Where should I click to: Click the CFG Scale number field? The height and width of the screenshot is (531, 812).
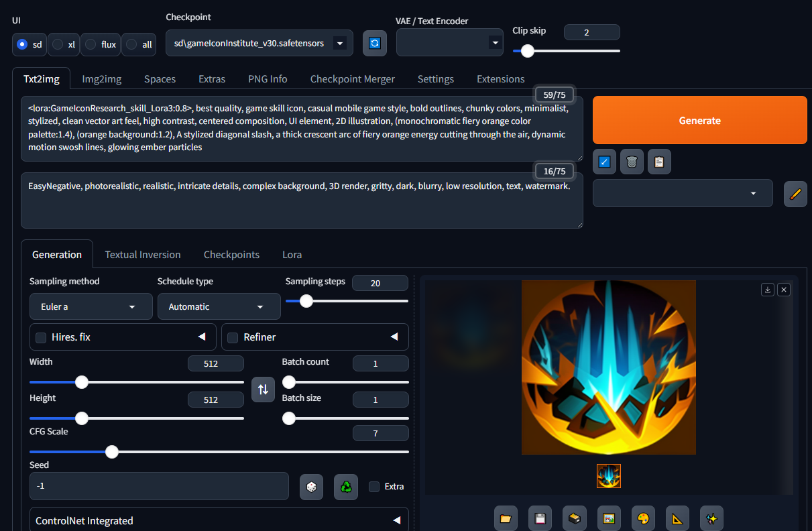point(380,433)
